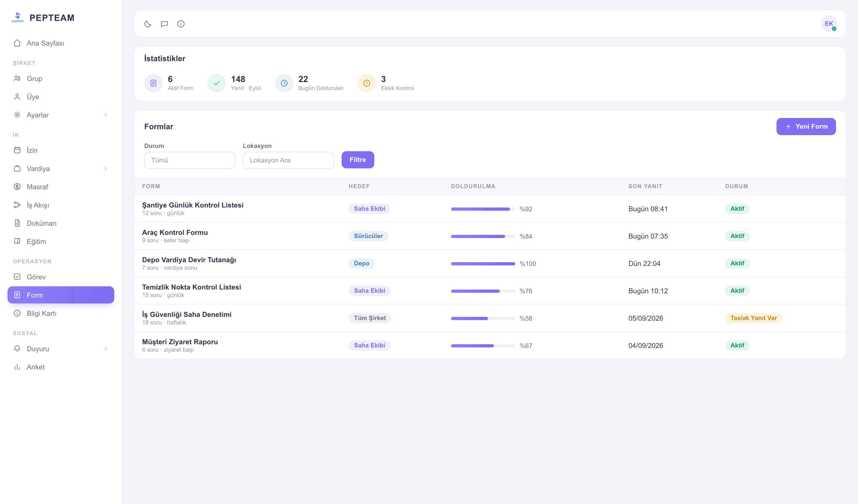858x504 pixels.
Task: Click '04/09/2026' last response cell
Action: 646,345
